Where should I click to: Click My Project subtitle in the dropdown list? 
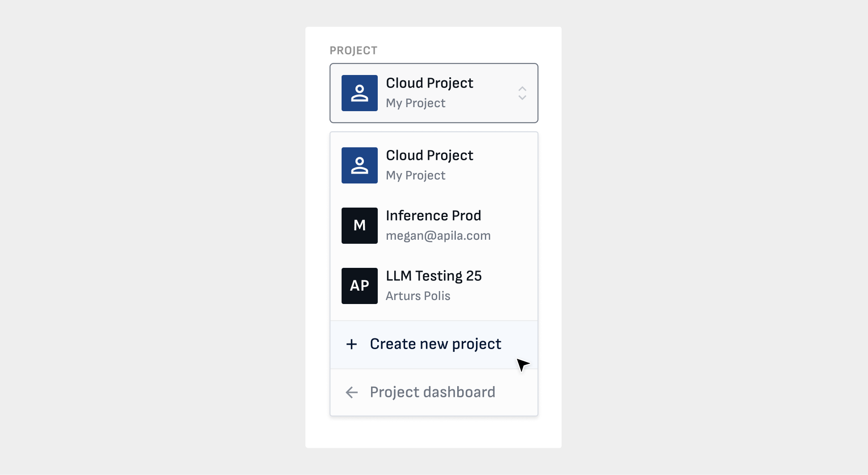click(415, 175)
